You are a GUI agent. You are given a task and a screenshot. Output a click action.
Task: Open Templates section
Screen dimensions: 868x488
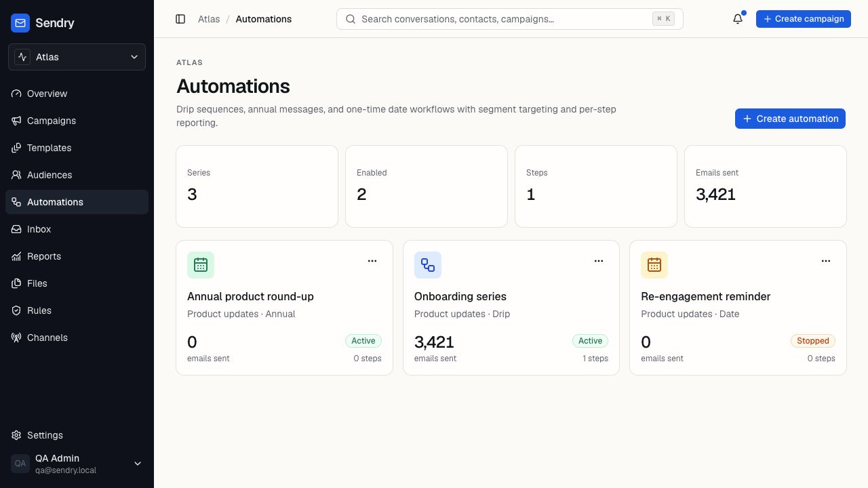point(77,148)
